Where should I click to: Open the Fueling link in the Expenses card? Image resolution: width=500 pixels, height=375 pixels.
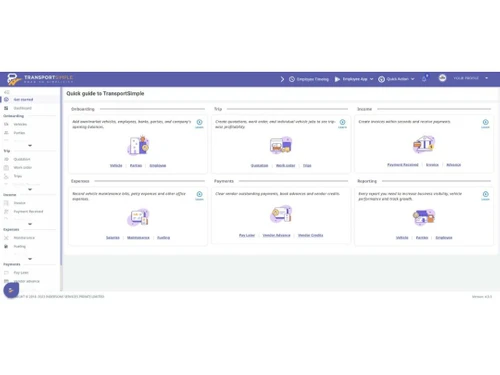[164, 237]
